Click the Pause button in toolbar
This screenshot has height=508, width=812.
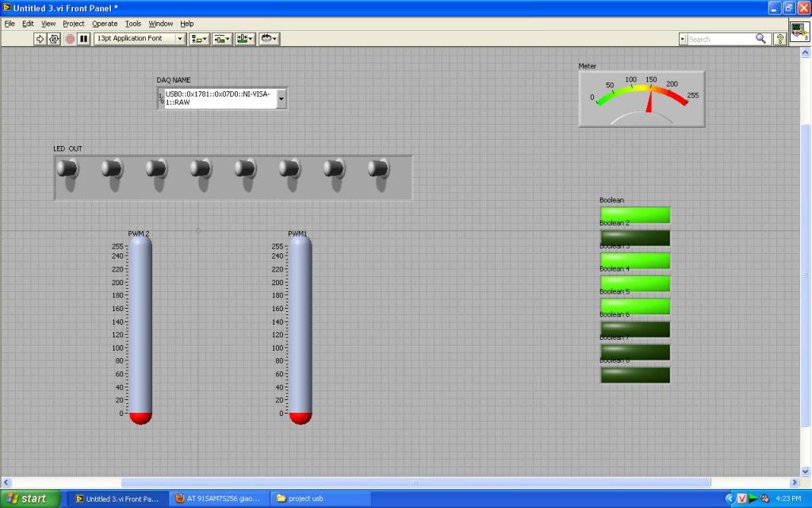click(84, 39)
